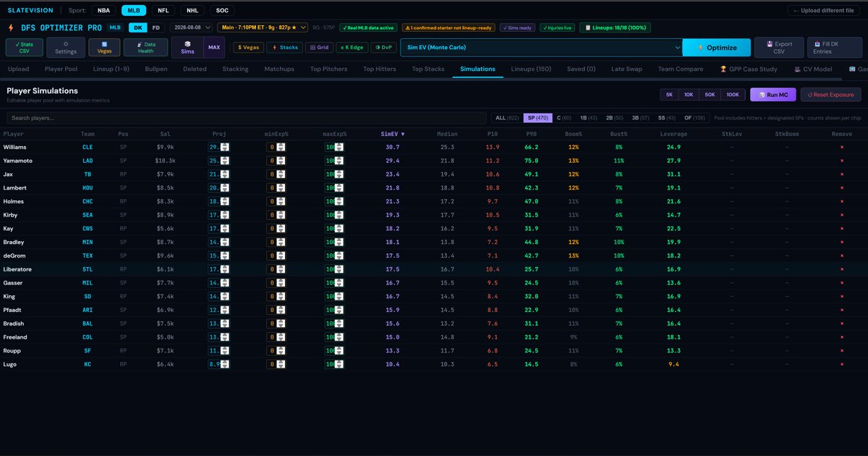868x456 pixels.
Task: Remove deGrom using red X
Action: tap(842, 256)
